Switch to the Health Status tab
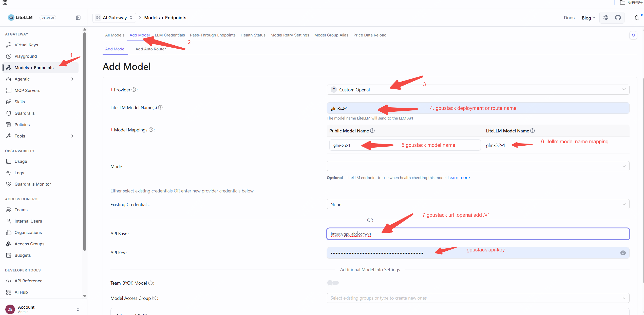This screenshot has height=315, width=644. [253, 35]
